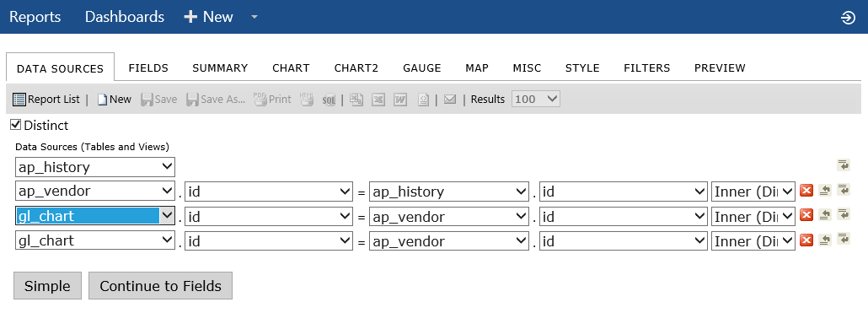
Task: Click the SQL export icon in toolbar
Action: point(329,100)
